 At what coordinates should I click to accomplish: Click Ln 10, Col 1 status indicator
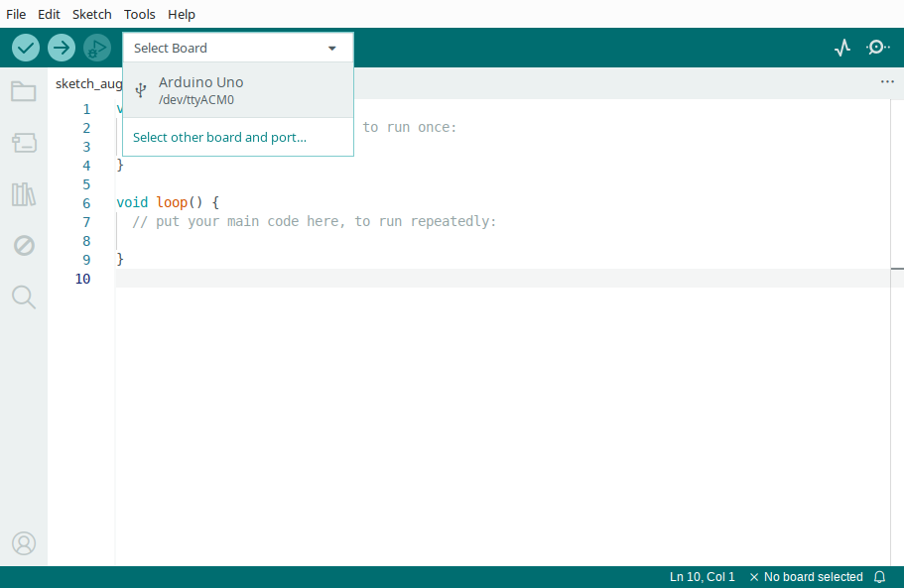[x=703, y=577]
